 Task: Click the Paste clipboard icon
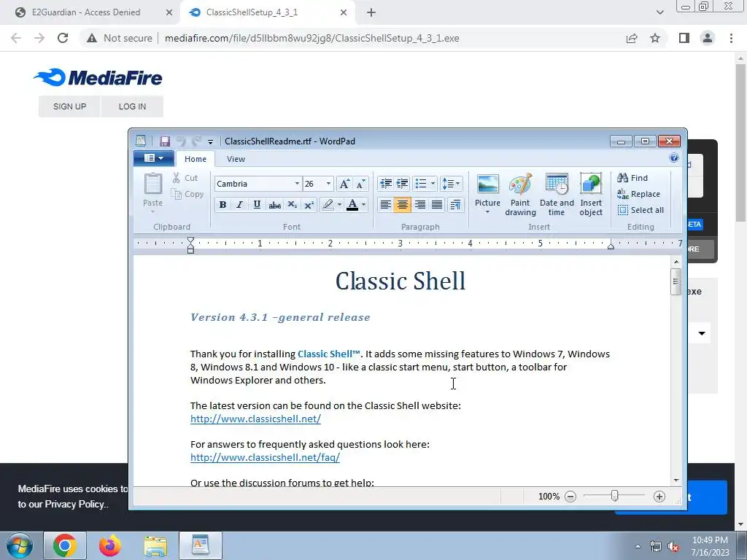click(153, 184)
